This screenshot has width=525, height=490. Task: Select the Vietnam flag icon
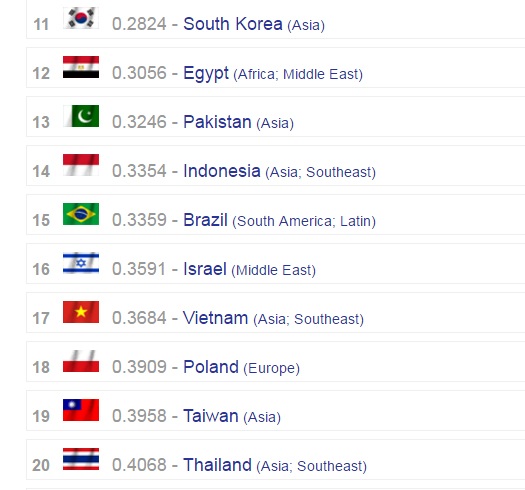[x=81, y=312]
